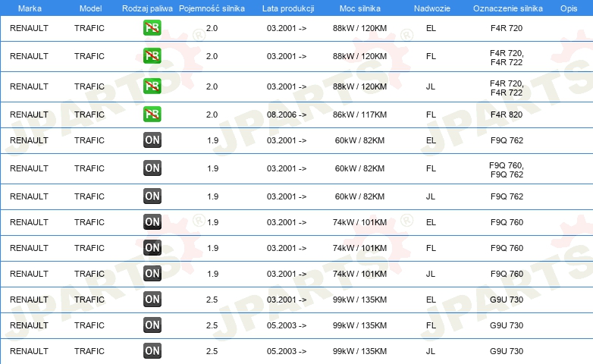This screenshot has width=593, height=364.
Task: Click the ON diesel icon in the F9Q 760, F9Q 762 row
Action: pyautogui.click(x=152, y=168)
